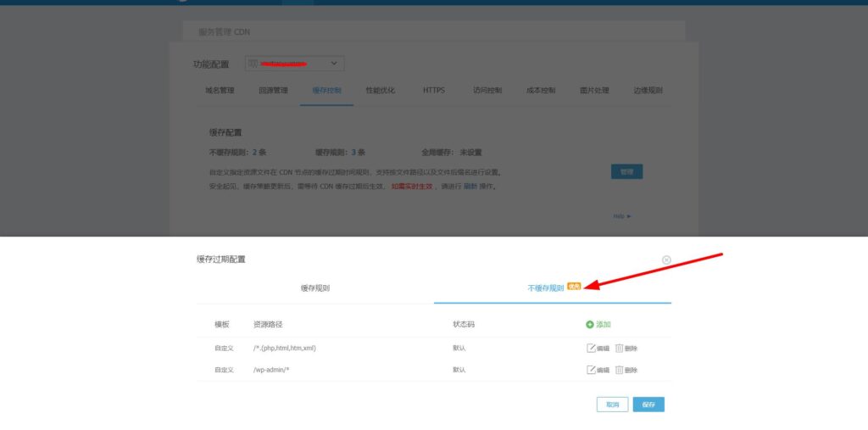Click the 资源路径 column header

pos(268,325)
